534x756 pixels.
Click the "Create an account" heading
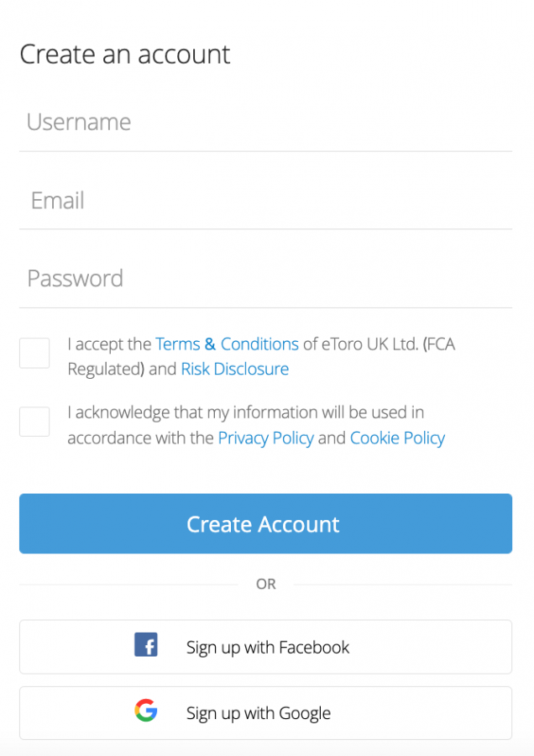tap(124, 55)
